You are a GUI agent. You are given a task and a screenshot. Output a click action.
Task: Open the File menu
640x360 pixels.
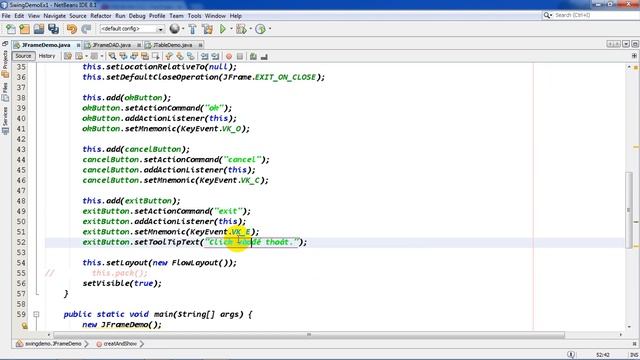(6, 16)
